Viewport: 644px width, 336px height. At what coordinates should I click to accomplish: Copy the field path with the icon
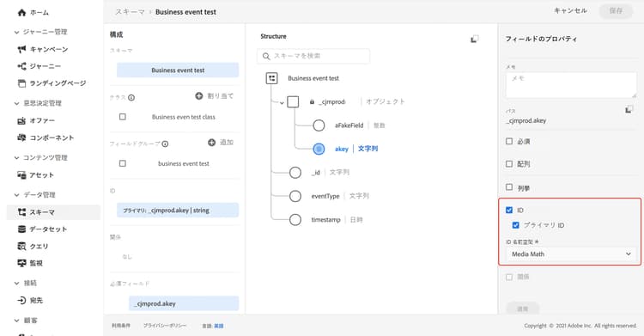click(629, 109)
